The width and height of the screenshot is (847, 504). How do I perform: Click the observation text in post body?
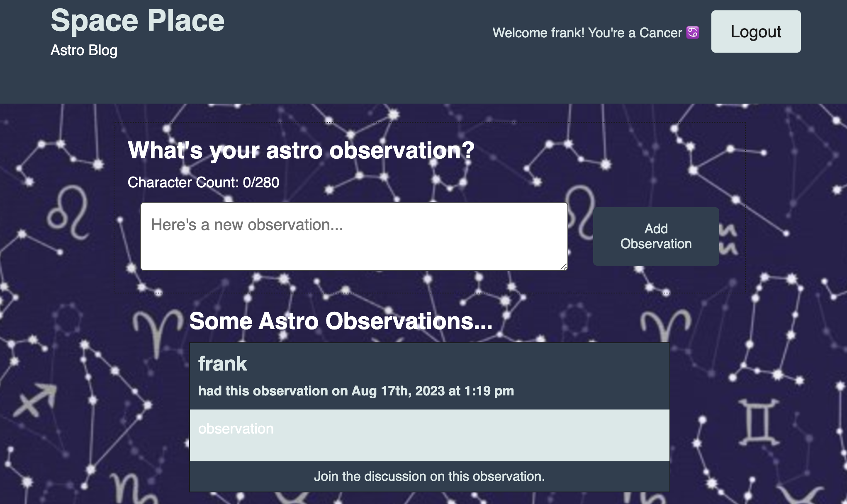point(236,429)
